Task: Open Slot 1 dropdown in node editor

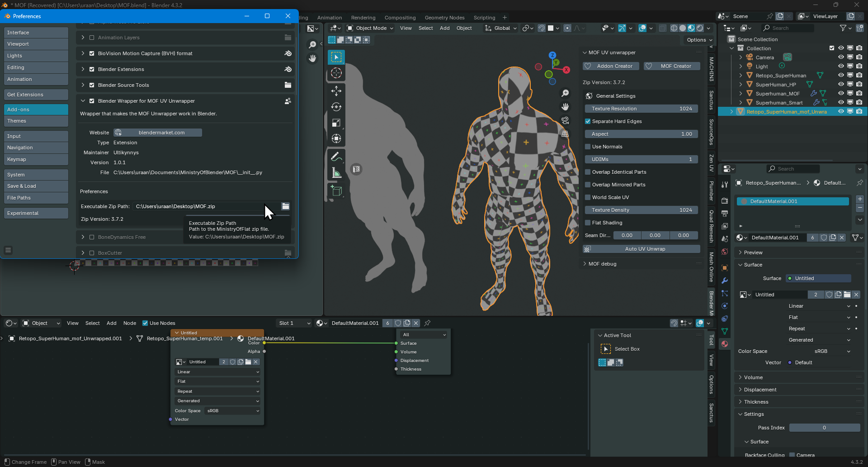Action: pyautogui.click(x=294, y=323)
